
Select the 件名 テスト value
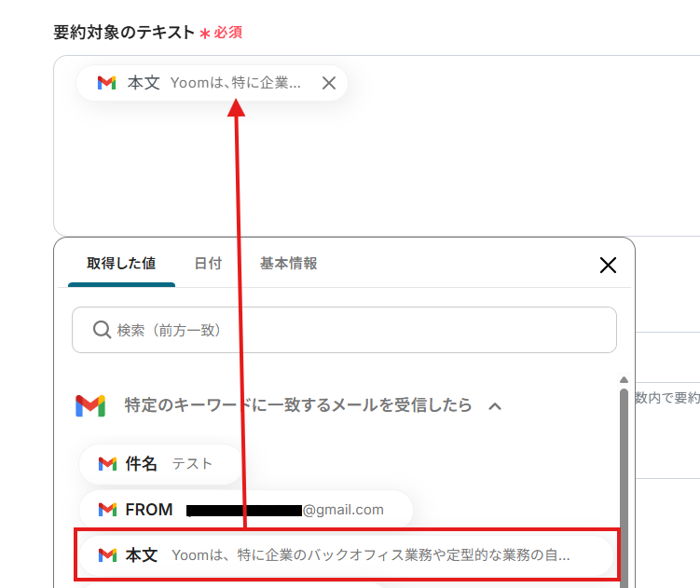coord(160,464)
